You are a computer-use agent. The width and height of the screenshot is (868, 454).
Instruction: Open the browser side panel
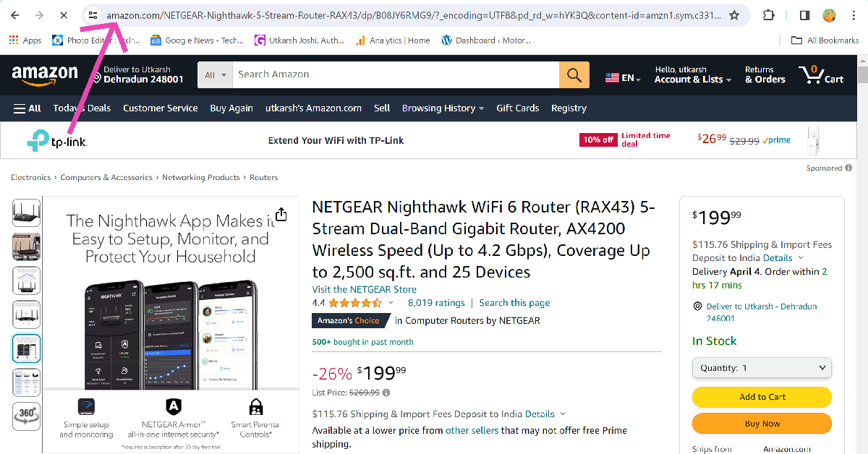click(x=804, y=15)
